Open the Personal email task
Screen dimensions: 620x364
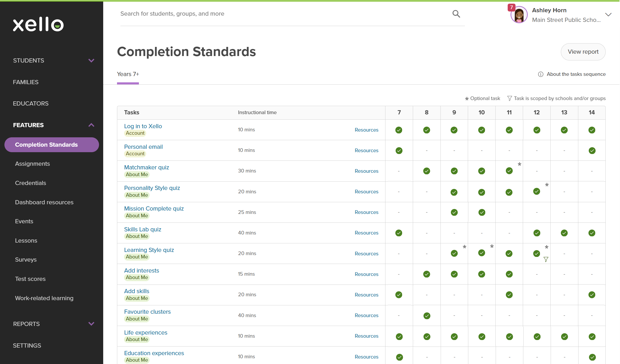point(143,147)
